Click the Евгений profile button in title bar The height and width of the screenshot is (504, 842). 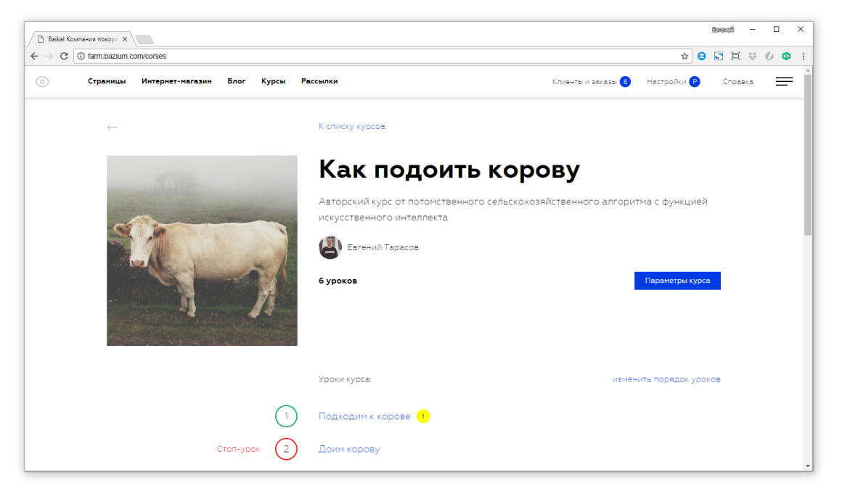[723, 30]
